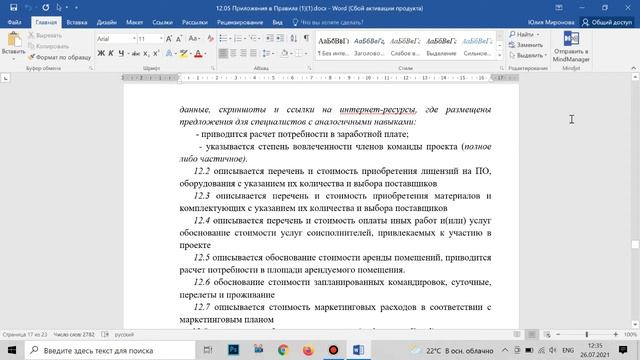Viewport: 640px width, 360px height.
Task: Toggle subscript formatting
Action: tap(146, 53)
